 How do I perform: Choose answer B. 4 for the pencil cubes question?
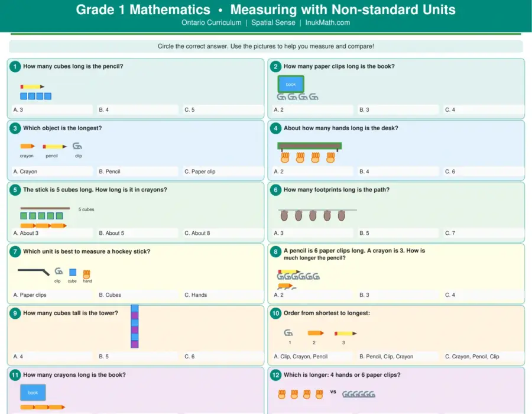pos(137,109)
